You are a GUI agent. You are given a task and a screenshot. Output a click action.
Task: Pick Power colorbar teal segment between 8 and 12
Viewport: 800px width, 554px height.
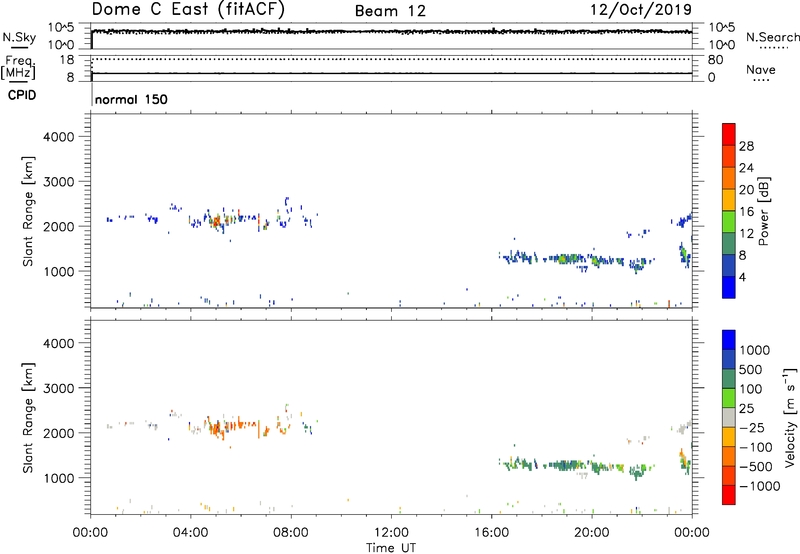729,244
